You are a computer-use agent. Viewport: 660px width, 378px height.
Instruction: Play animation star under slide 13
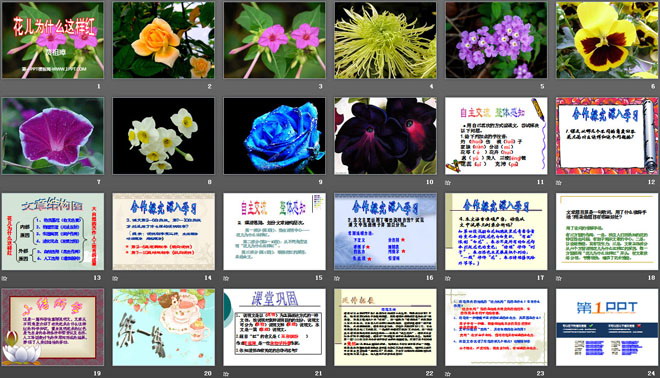point(4,278)
